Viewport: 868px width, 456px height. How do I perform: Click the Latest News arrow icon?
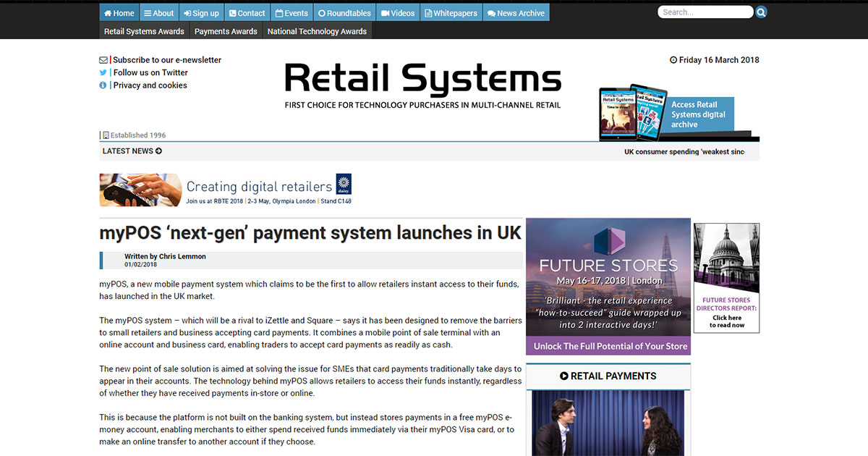pyautogui.click(x=158, y=151)
